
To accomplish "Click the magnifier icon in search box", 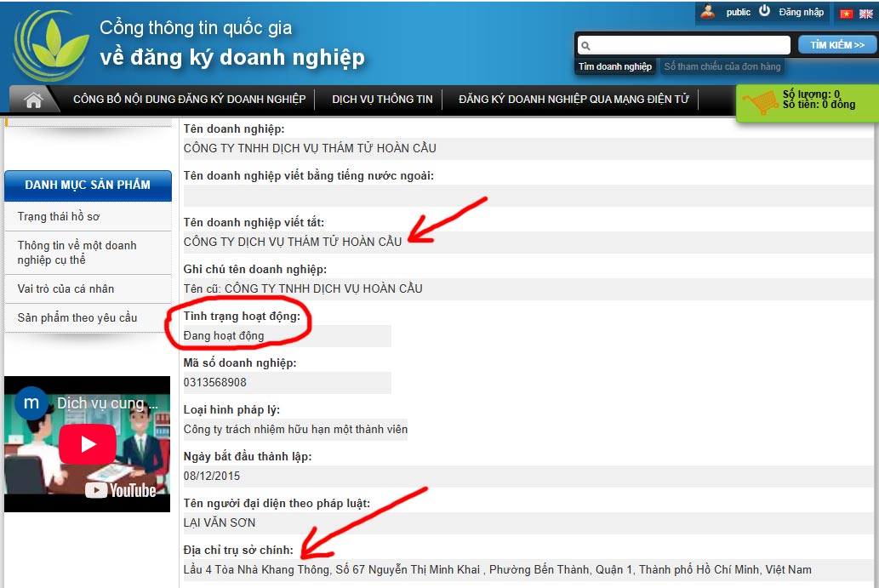I will [x=585, y=46].
